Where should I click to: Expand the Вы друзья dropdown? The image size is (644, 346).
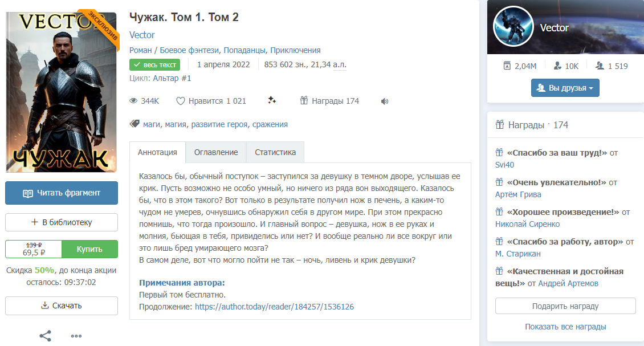(x=565, y=88)
